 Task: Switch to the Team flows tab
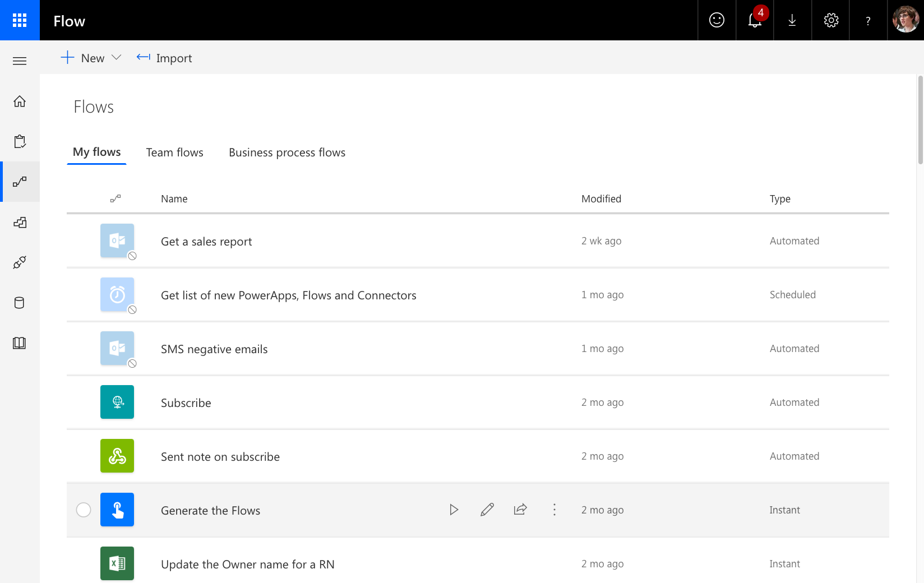pyautogui.click(x=174, y=152)
